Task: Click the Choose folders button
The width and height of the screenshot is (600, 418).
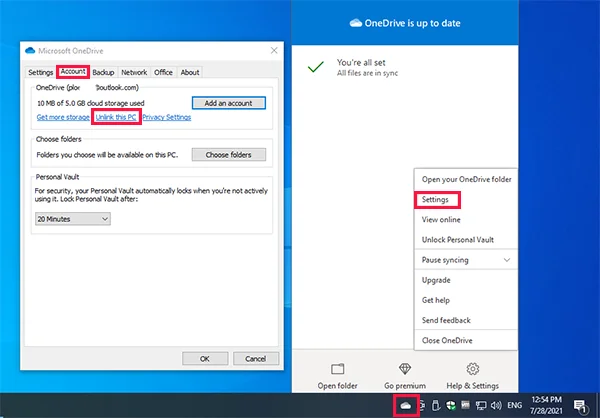Action: click(228, 155)
